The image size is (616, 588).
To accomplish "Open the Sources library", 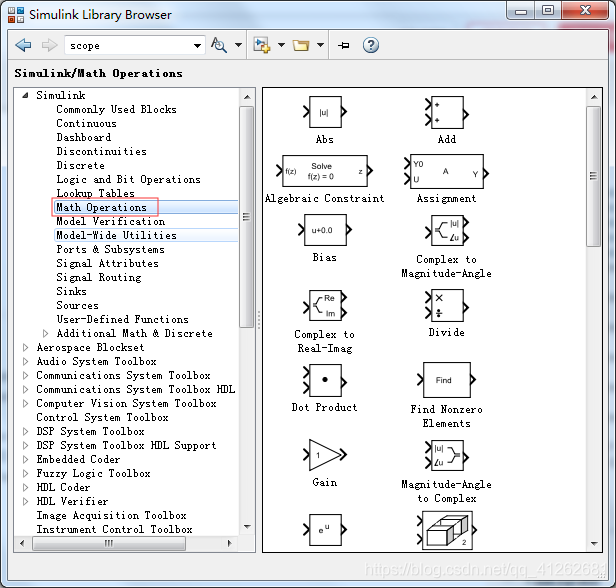I will 77,305.
